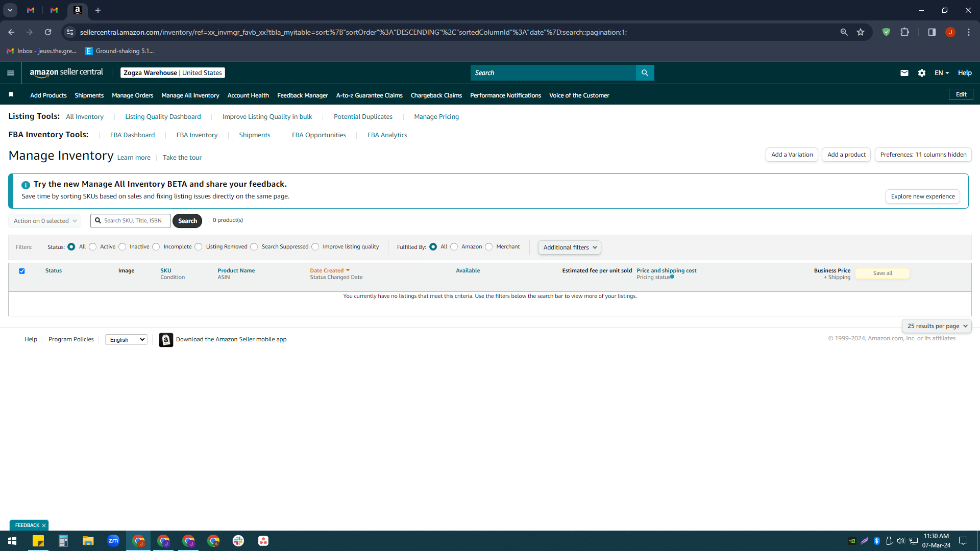This screenshot has height=551, width=980.
Task: Open the settings gear icon
Action: pos(921,73)
